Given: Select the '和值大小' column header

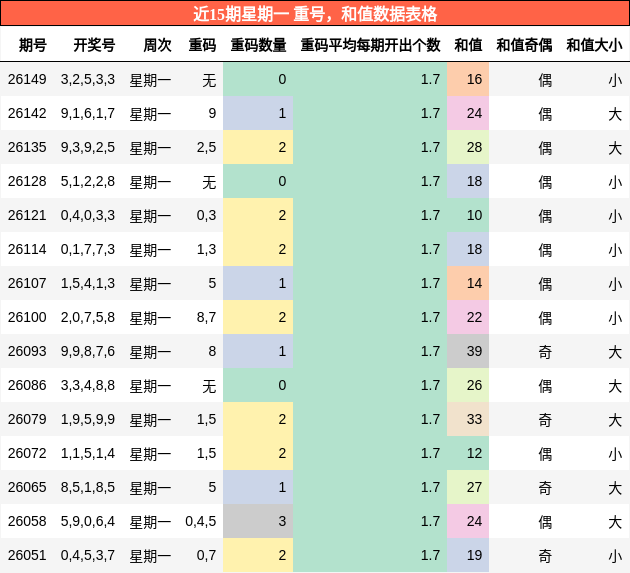Looking at the screenshot, I should 594,45.
